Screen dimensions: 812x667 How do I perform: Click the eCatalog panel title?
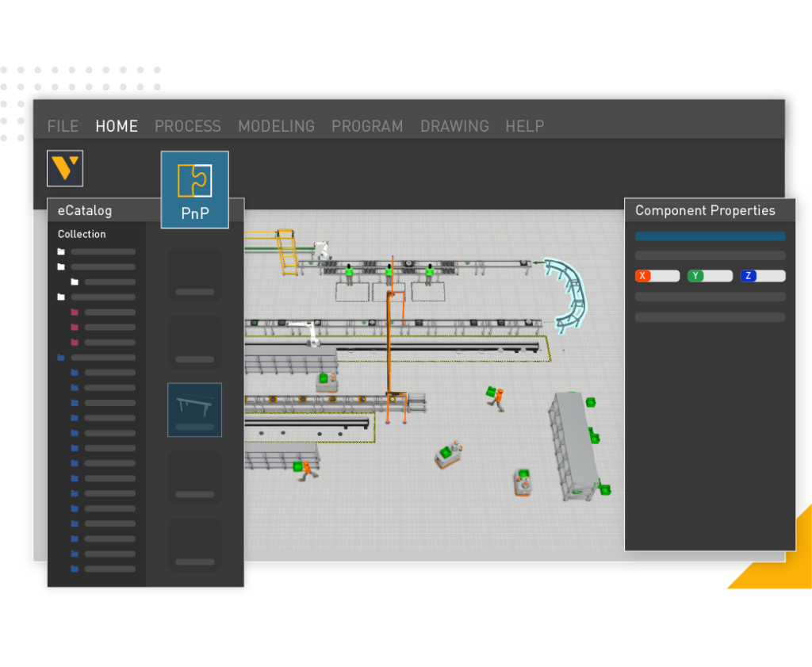(85, 211)
